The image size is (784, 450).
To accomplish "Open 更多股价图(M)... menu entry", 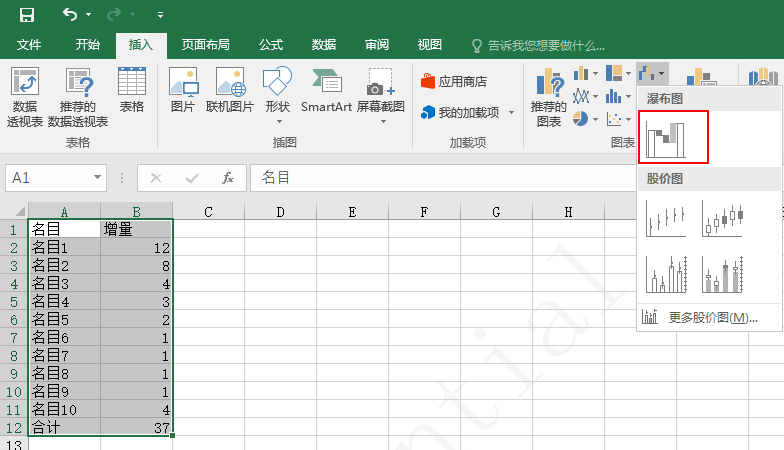I will 710,317.
